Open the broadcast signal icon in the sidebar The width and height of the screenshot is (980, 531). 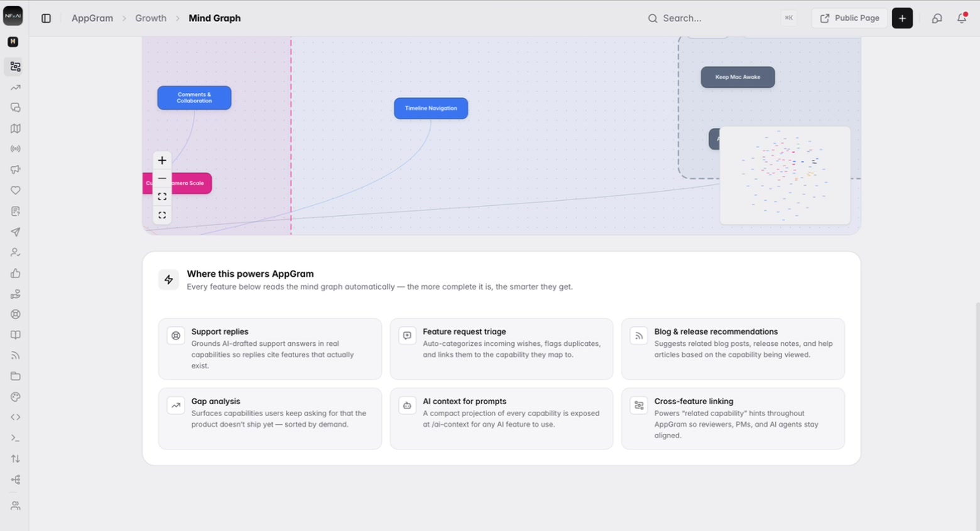(15, 149)
